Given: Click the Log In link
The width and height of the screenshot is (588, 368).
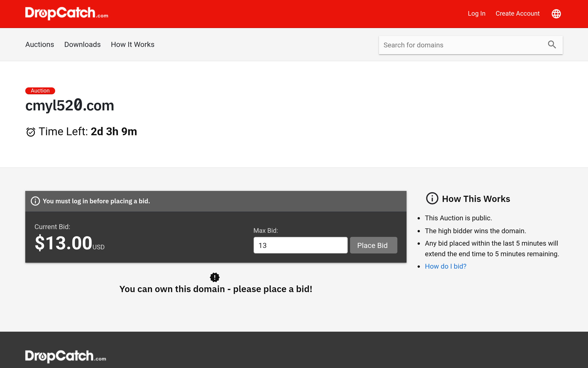Looking at the screenshot, I should click(476, 14).
